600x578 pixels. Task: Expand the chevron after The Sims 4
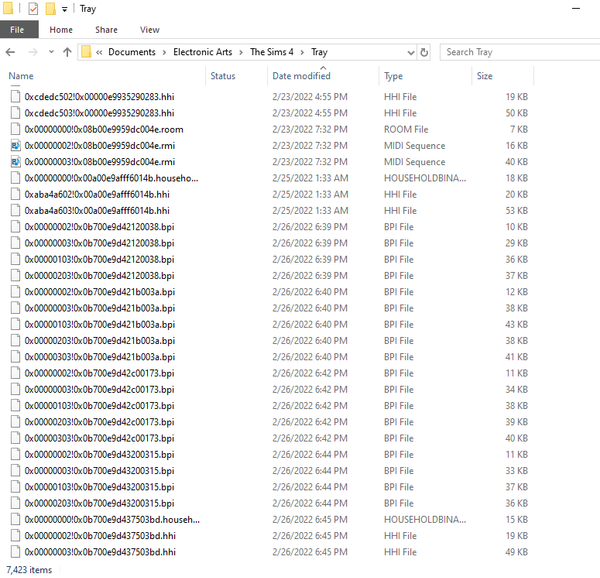(x=302, y=52)
